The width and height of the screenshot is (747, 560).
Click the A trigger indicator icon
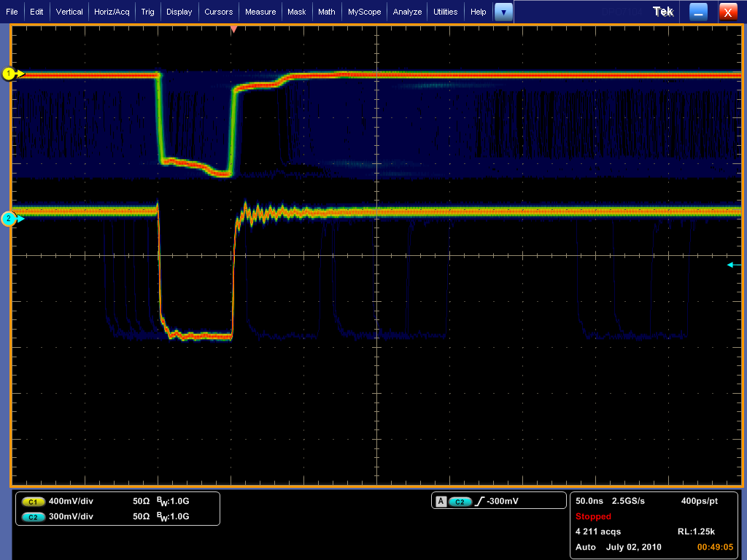(441, 502)
